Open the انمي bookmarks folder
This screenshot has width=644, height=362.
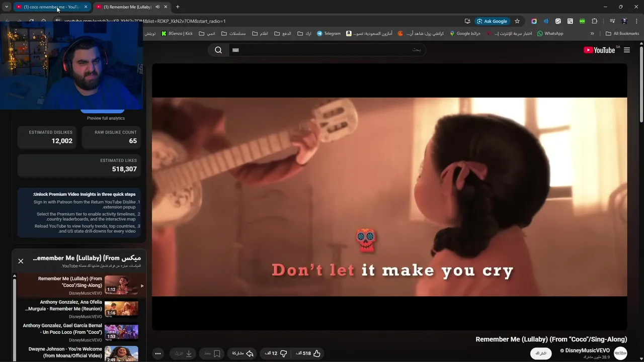pos(207,34)
